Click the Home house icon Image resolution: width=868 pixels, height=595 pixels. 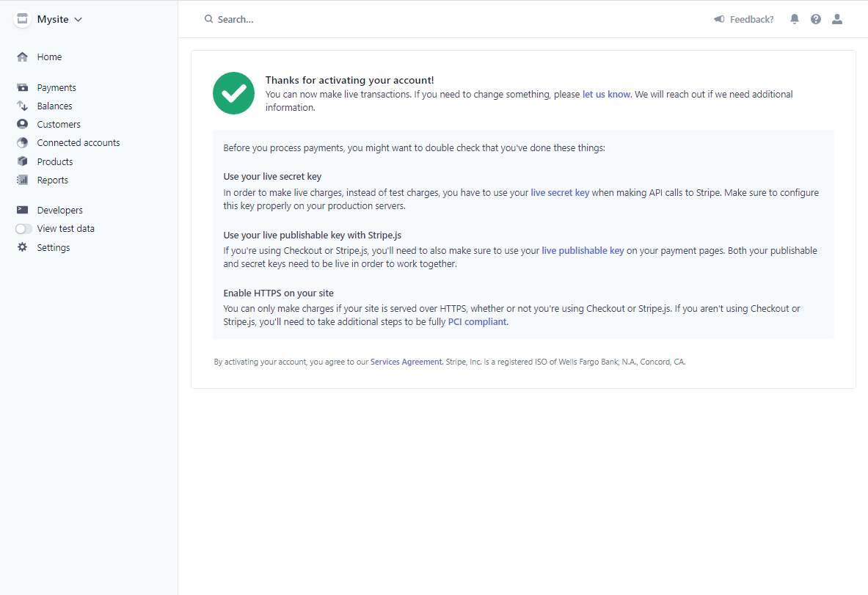click(22, 57)
